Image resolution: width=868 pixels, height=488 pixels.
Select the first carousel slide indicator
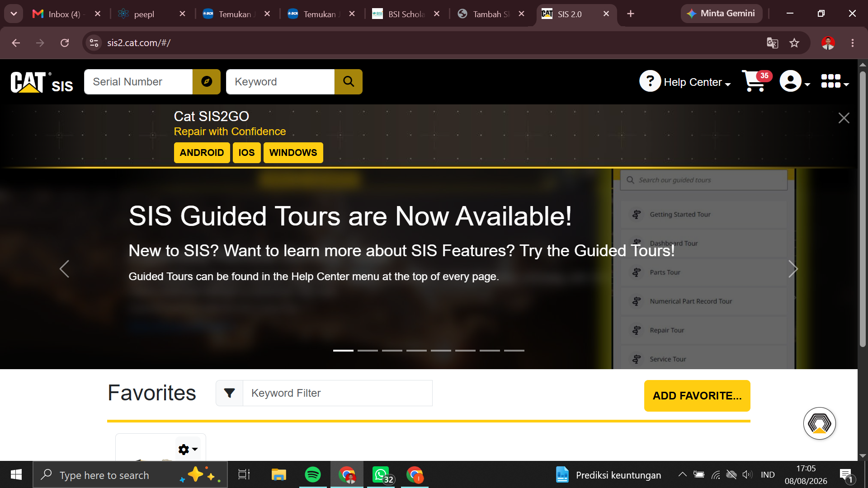click(x=343, y=351)
